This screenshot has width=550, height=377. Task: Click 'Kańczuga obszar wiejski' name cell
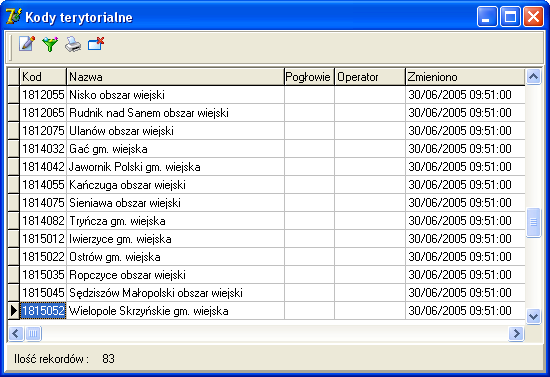tap(175, 185)
